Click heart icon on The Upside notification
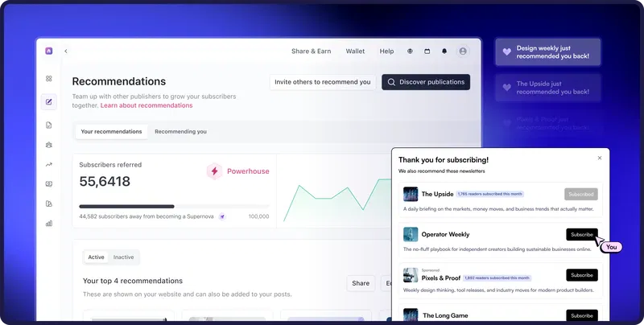 click(507, 88)
